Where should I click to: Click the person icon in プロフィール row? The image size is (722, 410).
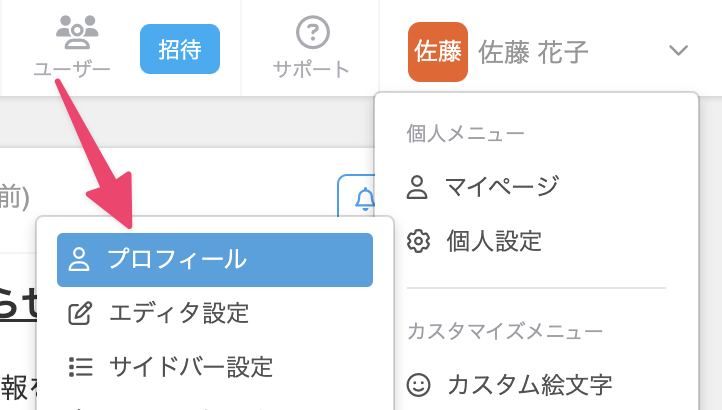click(x=79, y=259)
